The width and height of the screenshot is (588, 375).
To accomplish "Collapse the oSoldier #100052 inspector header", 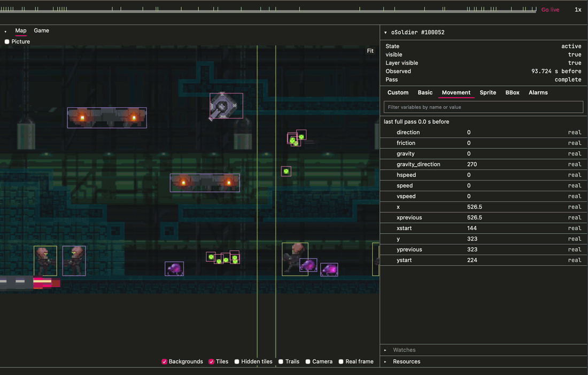I will pos(385,33).
